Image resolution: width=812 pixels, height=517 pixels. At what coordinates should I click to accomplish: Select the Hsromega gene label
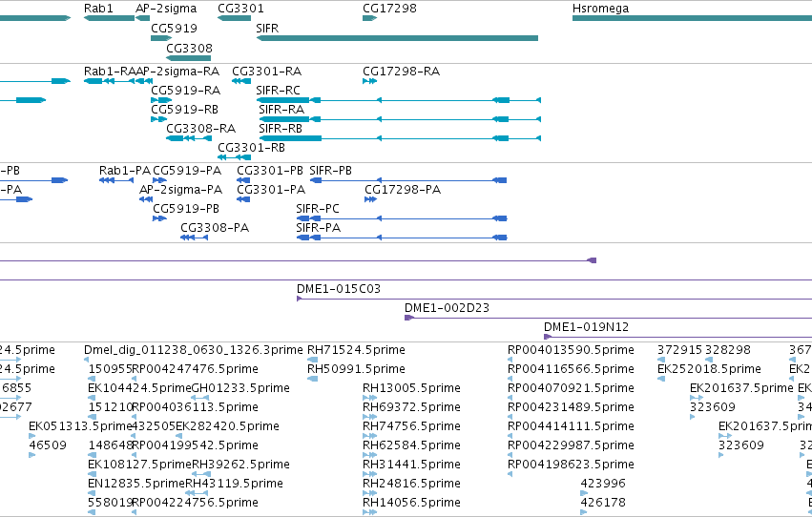click(x=601, y=9)
